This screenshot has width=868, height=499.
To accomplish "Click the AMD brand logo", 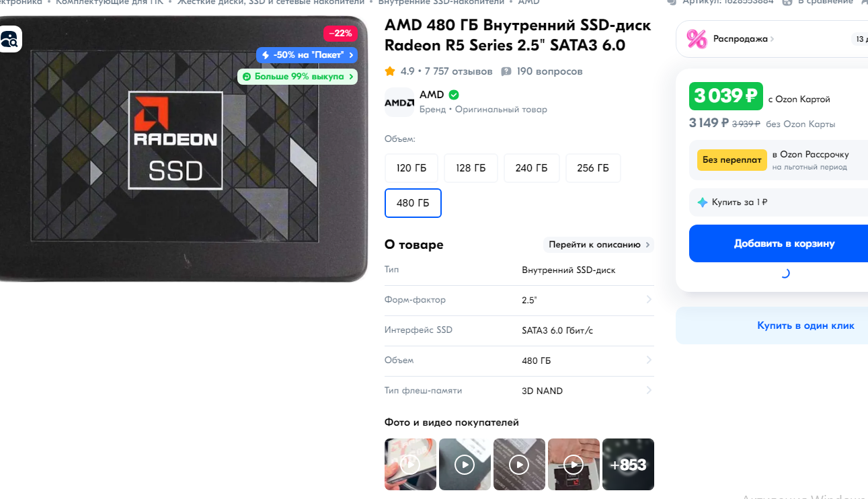I will [399, 102].
